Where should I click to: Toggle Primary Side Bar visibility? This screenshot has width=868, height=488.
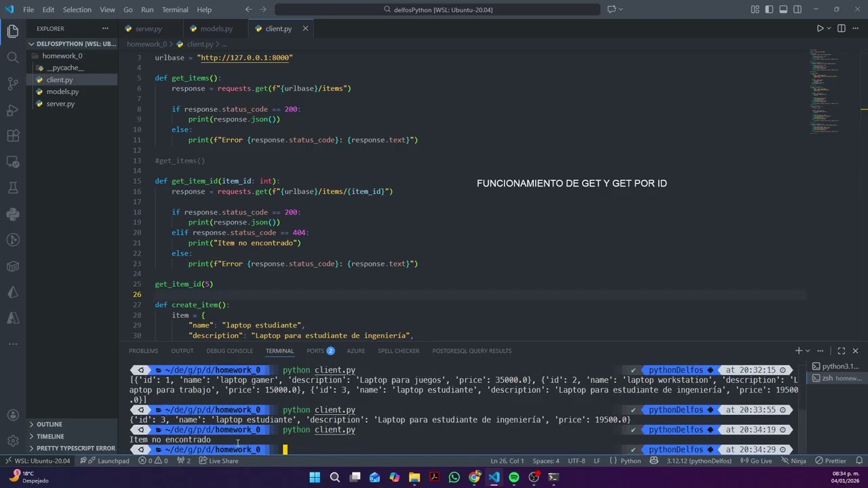tap(770, 9)
